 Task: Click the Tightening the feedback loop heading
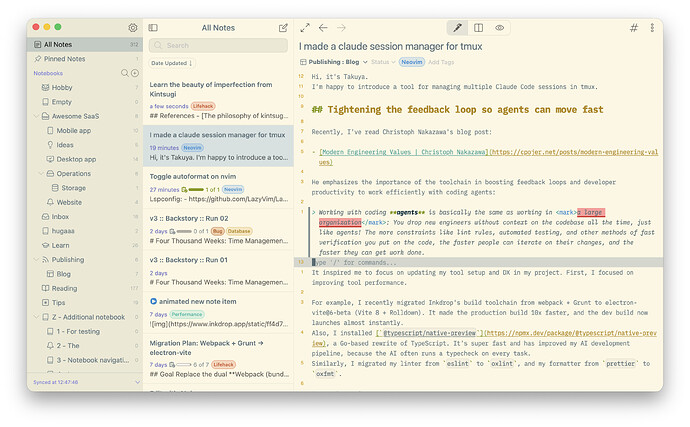click(457, 110)
